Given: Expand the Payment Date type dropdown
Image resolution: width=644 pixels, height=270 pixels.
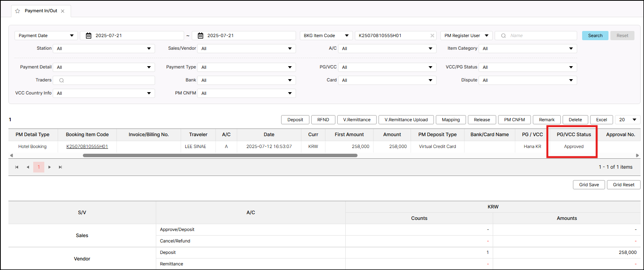Looking at the screenshot, I should pos(46,36).
